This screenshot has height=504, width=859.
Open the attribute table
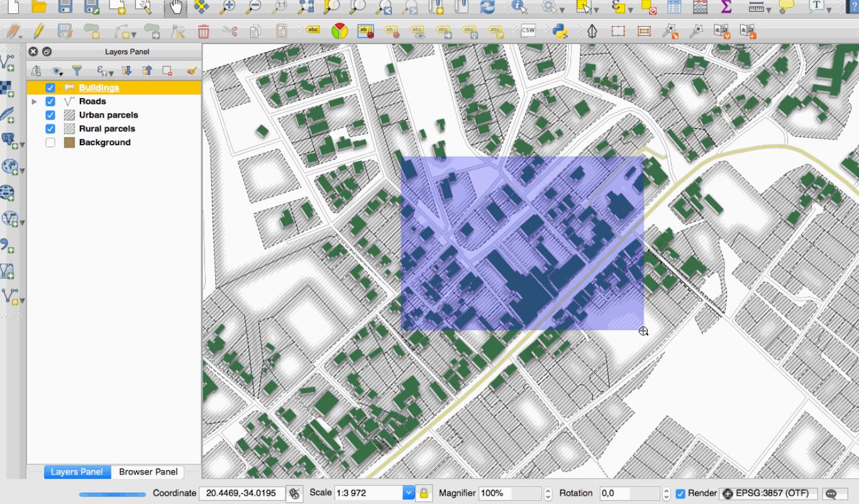674,7
